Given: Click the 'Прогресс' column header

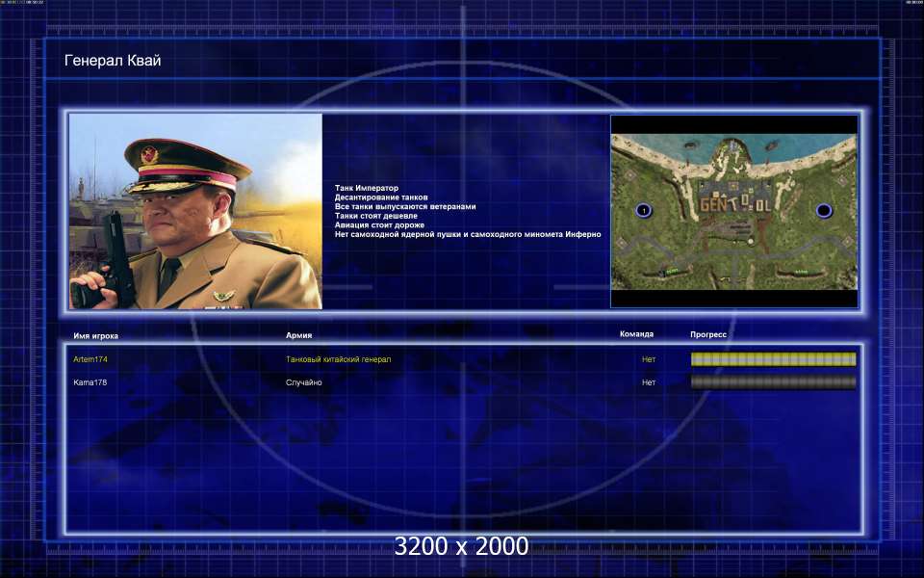Looking at the screenshot, I should point(707,334).
